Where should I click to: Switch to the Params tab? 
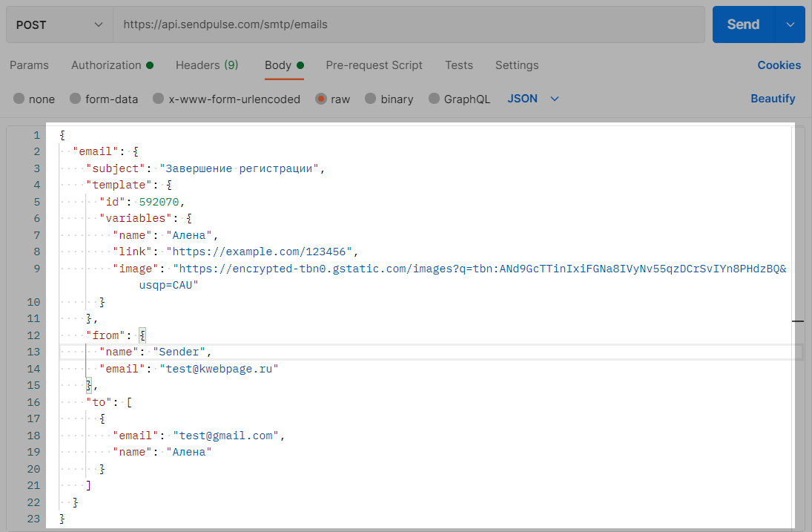[x=29, y=65]
